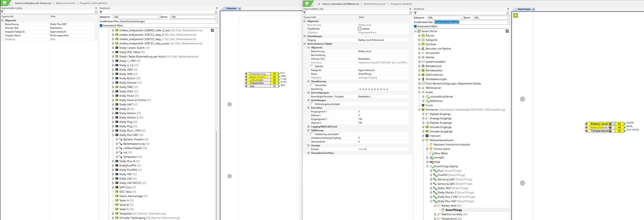
Task: Click the green pin icon on Smart Home page
Action: [x=516, y=15]
